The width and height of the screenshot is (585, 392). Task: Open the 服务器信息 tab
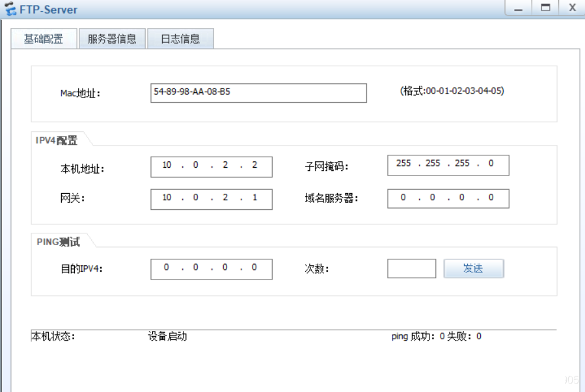point(112,39)
